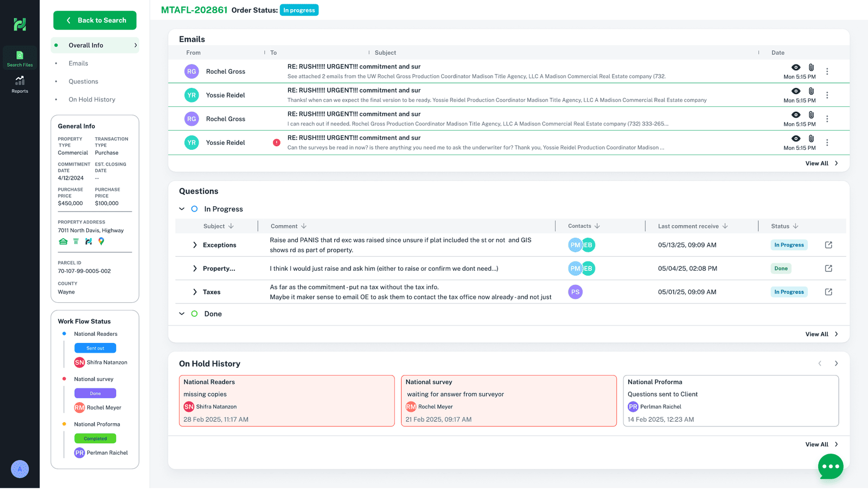Click the PS contact avatar in Taxes row

(x=575, y=292)
